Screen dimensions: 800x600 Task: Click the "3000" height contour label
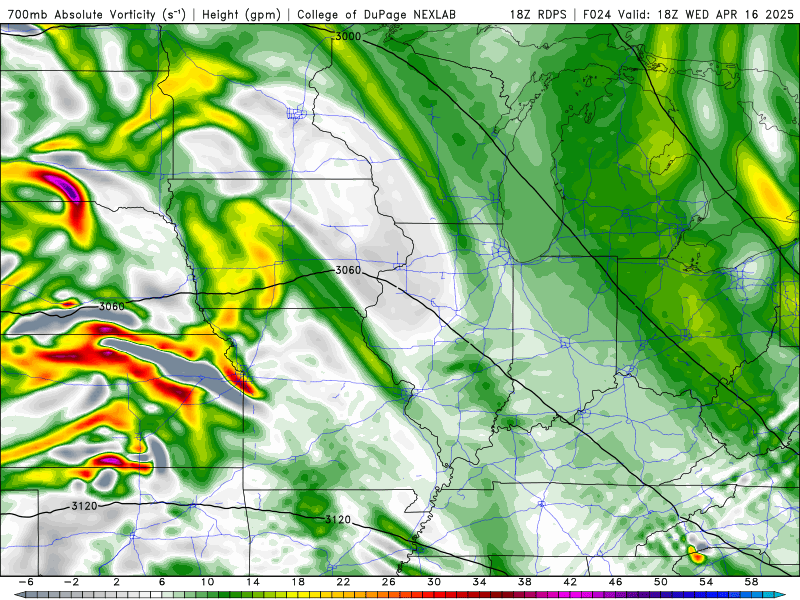[x=348, y=36]
